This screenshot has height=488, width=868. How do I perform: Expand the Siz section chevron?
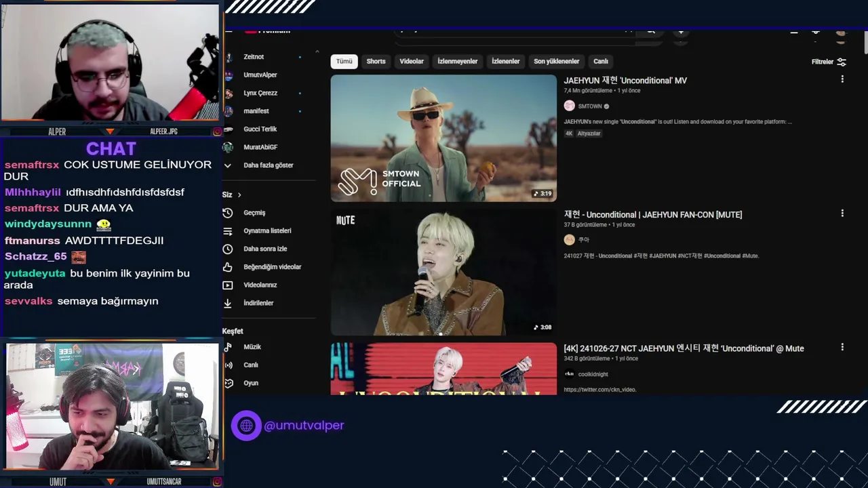[x=239, y=195]
